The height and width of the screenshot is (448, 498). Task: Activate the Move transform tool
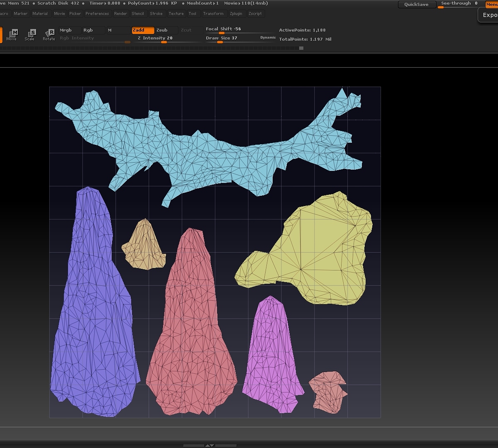(12, 35)
